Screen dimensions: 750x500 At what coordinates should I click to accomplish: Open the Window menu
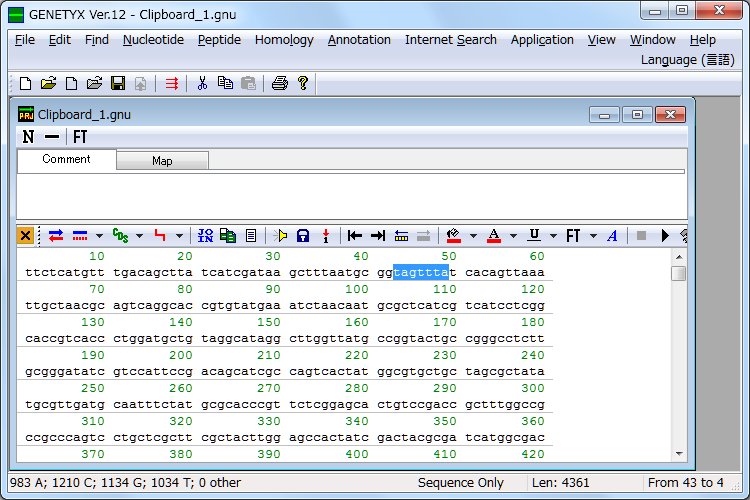point(652,40)
